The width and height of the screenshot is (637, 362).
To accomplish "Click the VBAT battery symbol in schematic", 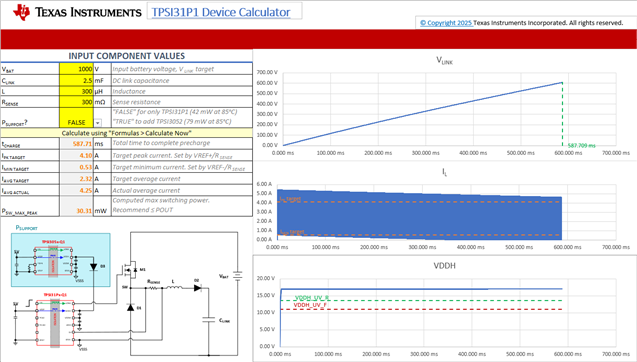I will [x=238, y=276].
